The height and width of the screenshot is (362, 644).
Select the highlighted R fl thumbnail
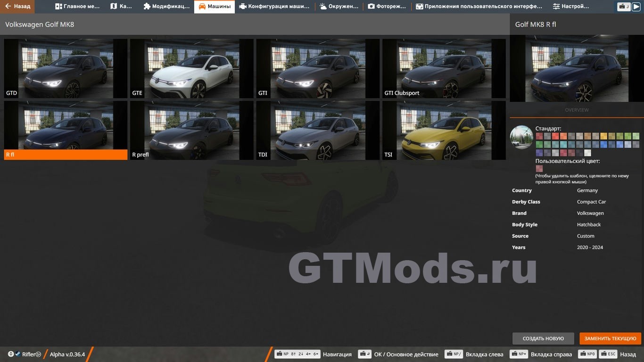pyautogui.click(x=66, y=130)
